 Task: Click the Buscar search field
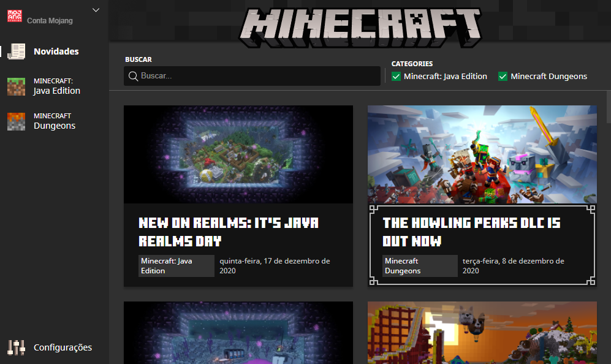pos(252,76)
